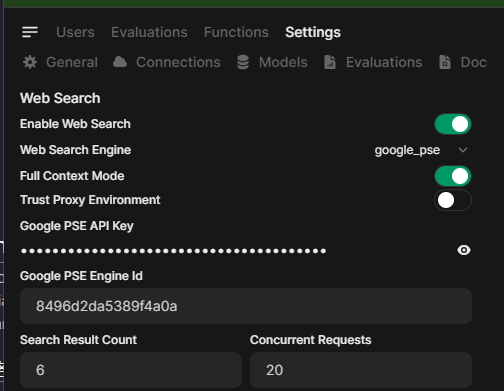Click the Google PSE Engine Id field
The width and height of the screenshot is (504, 391).
tap(246, 306)
